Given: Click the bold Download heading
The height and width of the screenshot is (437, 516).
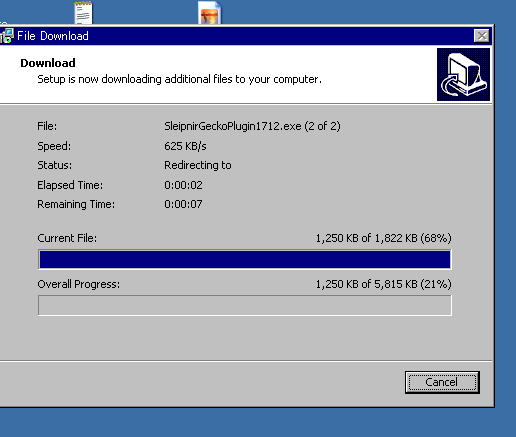Looking at the screenshot, I should 48,63.
